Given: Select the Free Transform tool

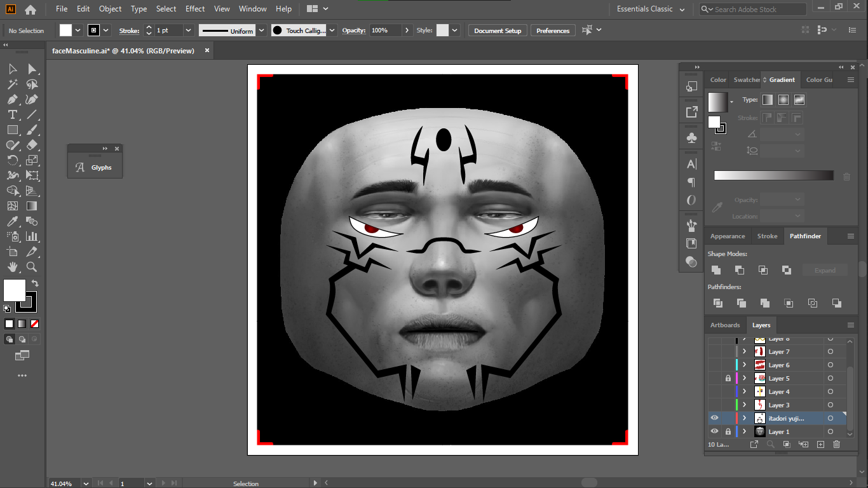Looking at the screenshot, I should tap(32, 175).
